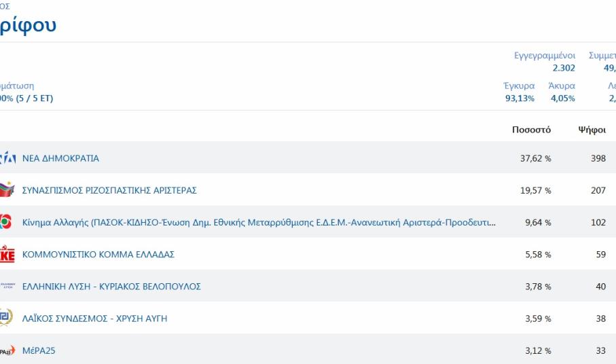Click the Κίνημα Αλλαγής green-red logo

pyautogui.click(x=6, y=222)
